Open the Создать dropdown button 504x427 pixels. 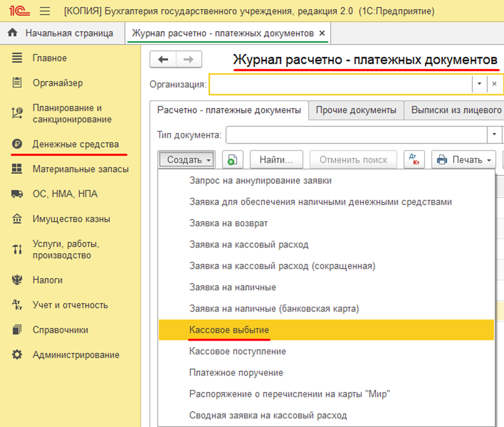click(186, 160)
